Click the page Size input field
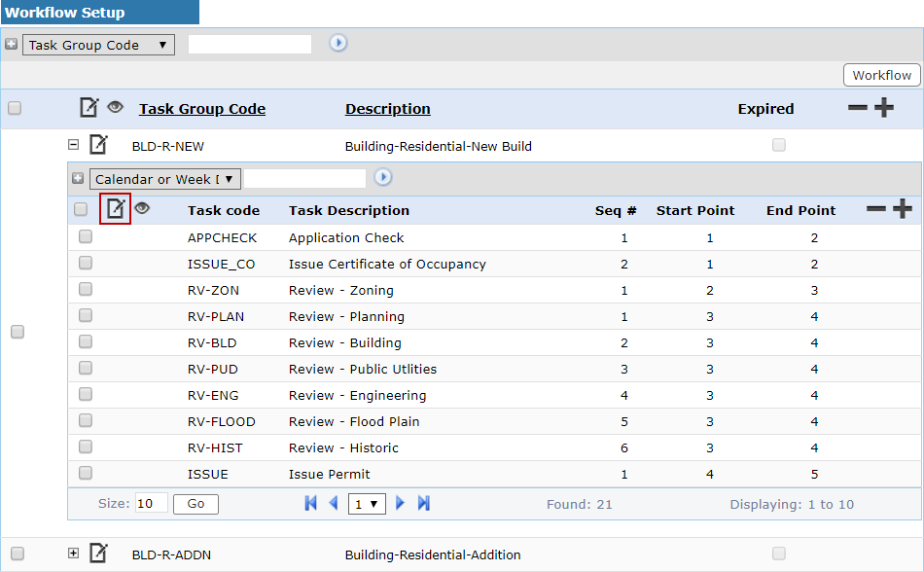 (151, 504)
